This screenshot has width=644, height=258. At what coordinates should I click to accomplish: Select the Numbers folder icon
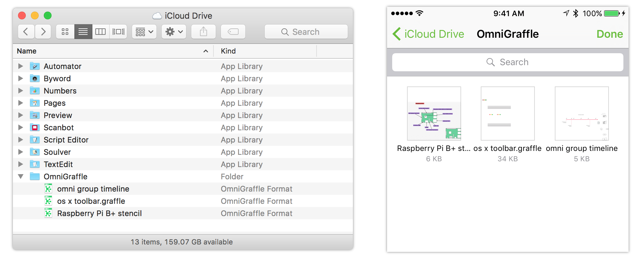tap(35, 91)
